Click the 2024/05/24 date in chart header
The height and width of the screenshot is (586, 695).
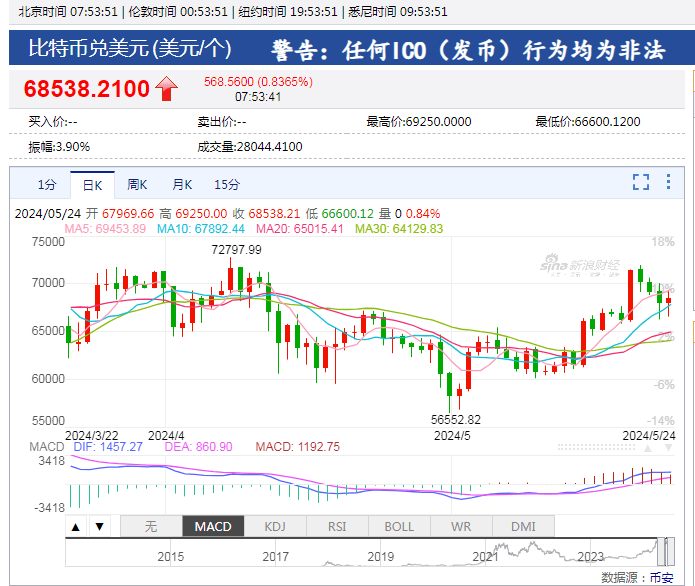(48, 214)
